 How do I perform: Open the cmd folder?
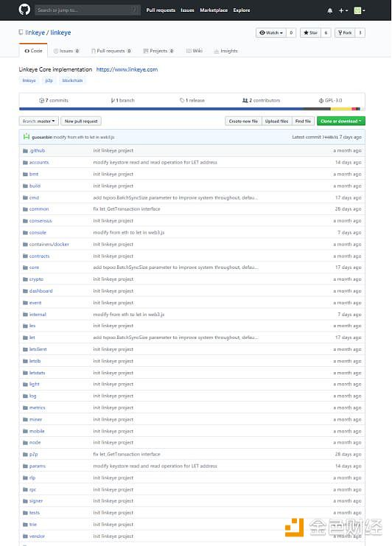coord(34,197)
